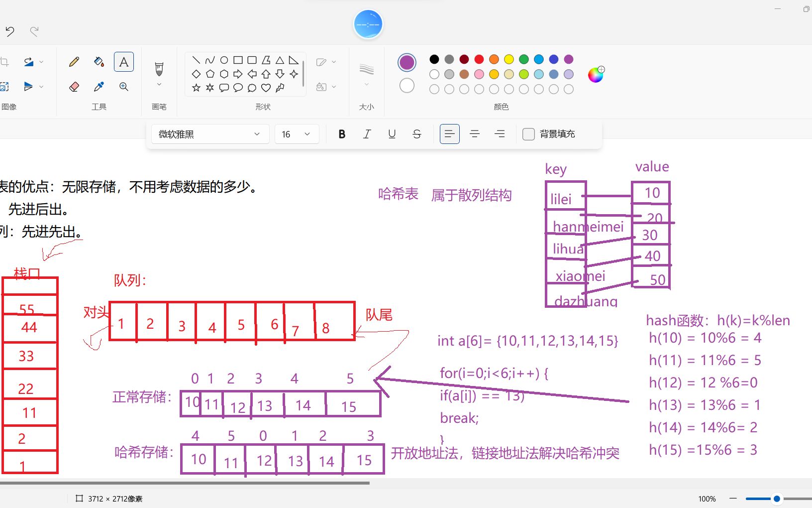Pick the bright red color swatch
This screenshot has height=508, width=812.
(479, 59)
